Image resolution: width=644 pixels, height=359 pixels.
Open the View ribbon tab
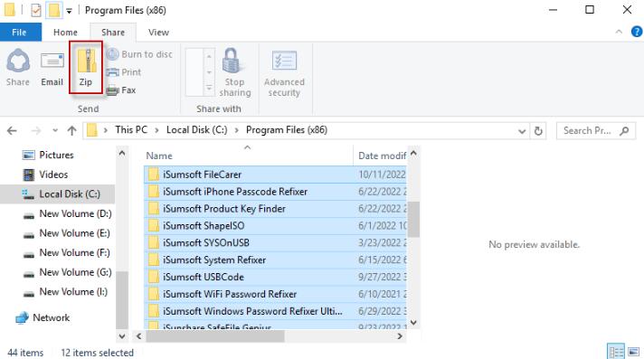(x=158, y=32)
